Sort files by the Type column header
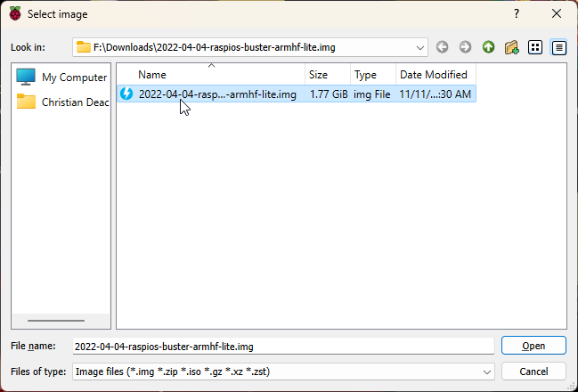This screenshot has height=392, width=578. (373, 75)
